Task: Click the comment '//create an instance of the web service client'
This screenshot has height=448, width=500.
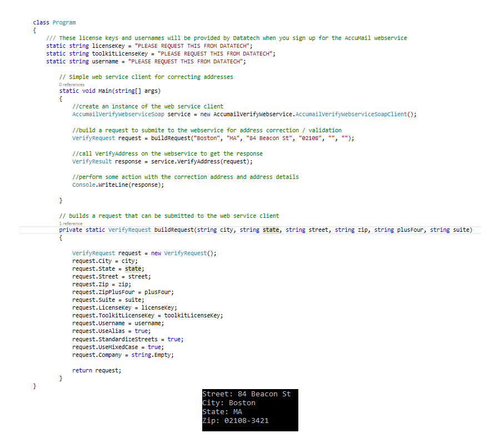Action: 148,106
